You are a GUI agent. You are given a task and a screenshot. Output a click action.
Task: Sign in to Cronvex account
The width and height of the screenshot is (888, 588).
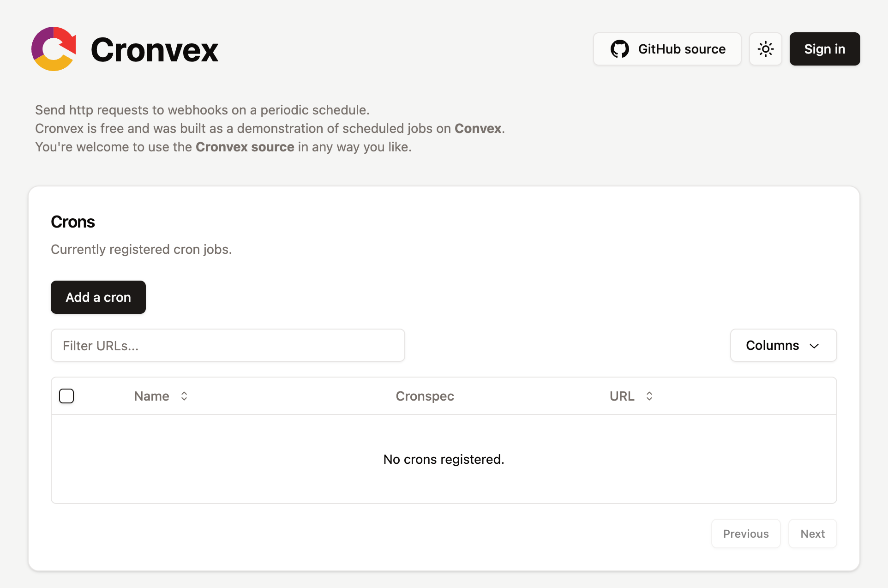point(823,48)
